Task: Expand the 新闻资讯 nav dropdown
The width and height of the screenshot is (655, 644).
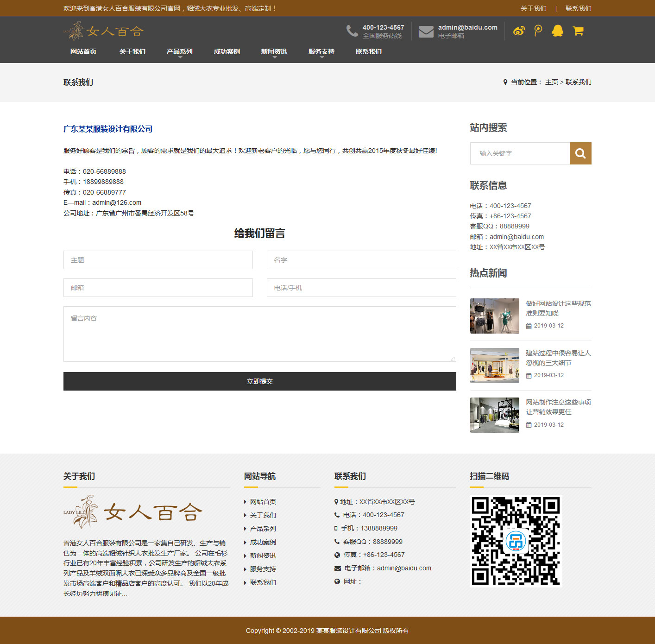Action: [x=274, y=52]
